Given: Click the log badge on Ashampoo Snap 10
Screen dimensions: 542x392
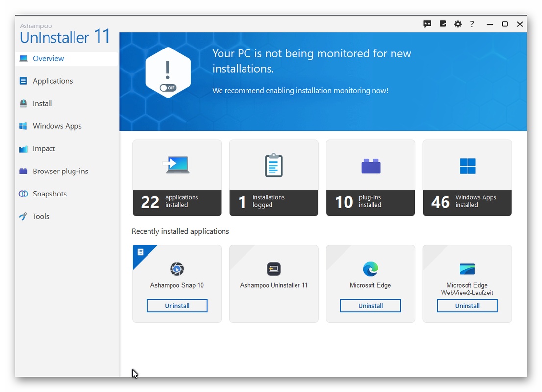Looking at the screenshot, I should pyautogui.click(x=141, y=252).
